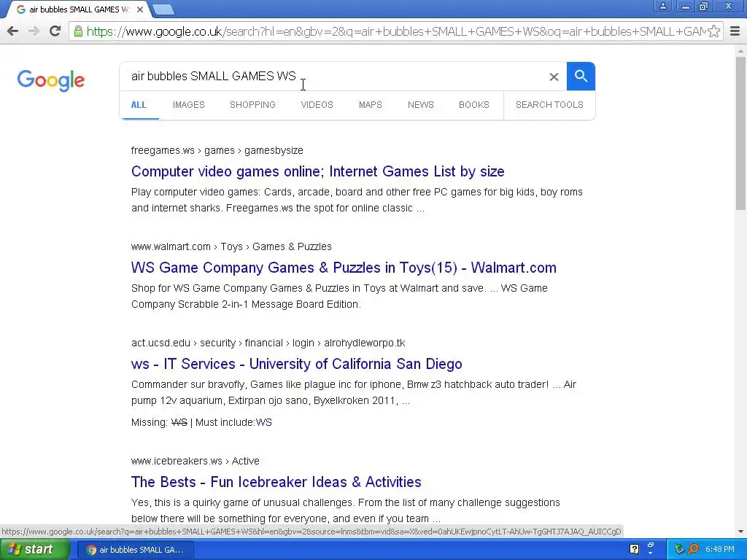Open the BOOKS tab

coord(474,105)
